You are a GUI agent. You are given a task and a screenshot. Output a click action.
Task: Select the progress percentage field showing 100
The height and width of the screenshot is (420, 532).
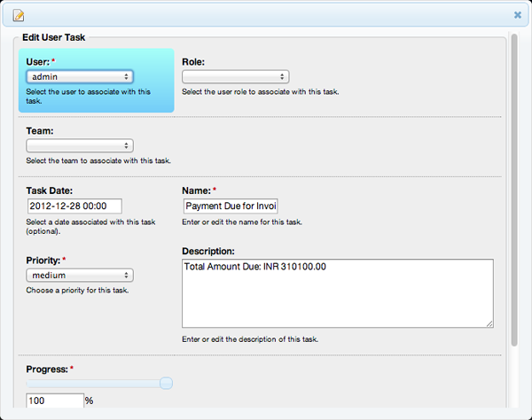pos(54,401)
